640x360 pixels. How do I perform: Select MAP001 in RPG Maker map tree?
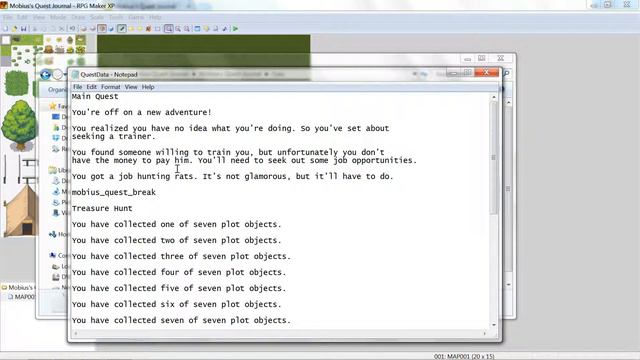tap(22, 297)
